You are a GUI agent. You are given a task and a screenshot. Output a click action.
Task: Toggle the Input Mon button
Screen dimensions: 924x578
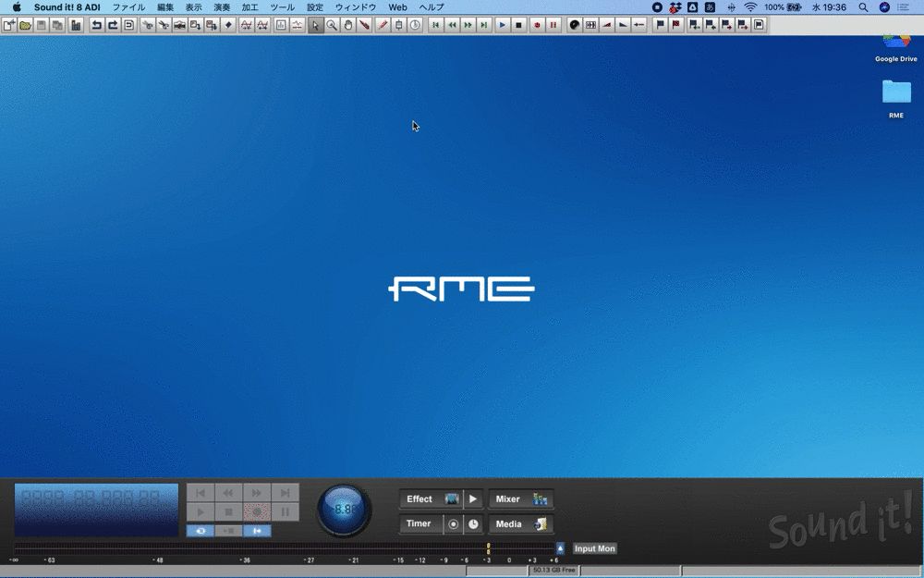[594, 548]
